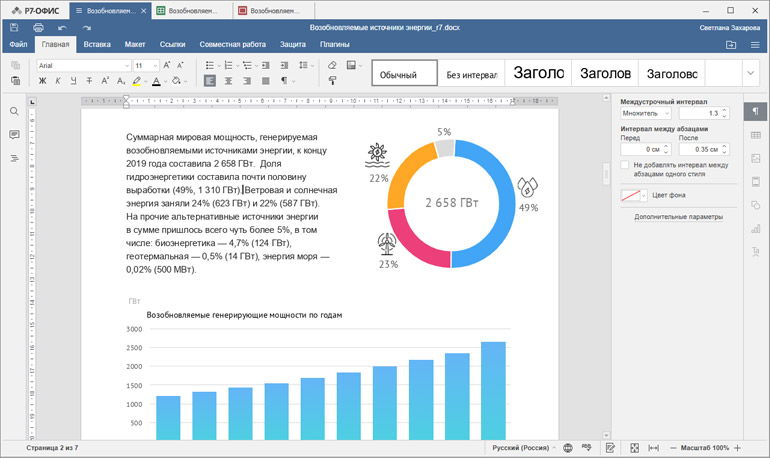
Task: Toggle strikethrough text formatting
Action: point(89,81)
